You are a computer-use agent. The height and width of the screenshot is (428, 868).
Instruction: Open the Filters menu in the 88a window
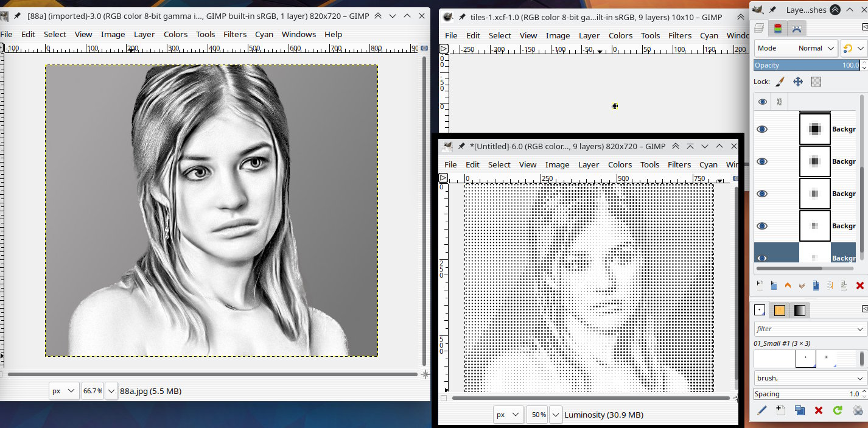point(235,35)
